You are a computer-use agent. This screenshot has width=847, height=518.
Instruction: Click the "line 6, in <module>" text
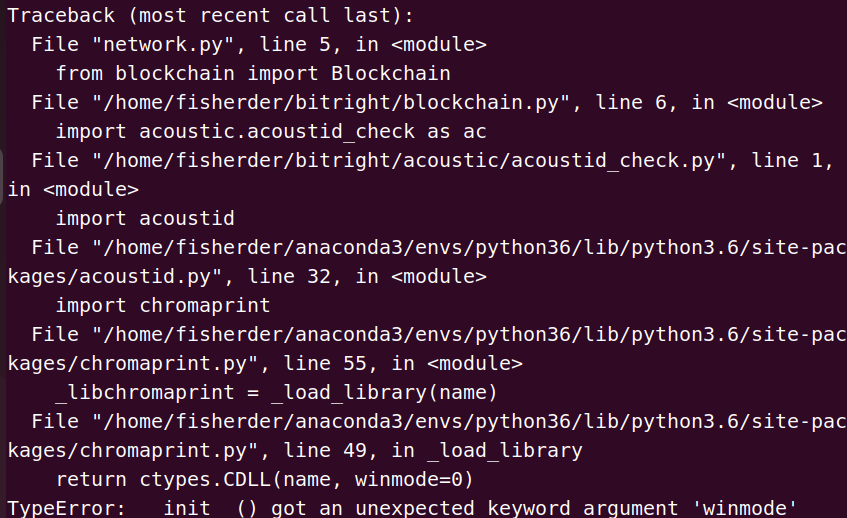[709, 103]
